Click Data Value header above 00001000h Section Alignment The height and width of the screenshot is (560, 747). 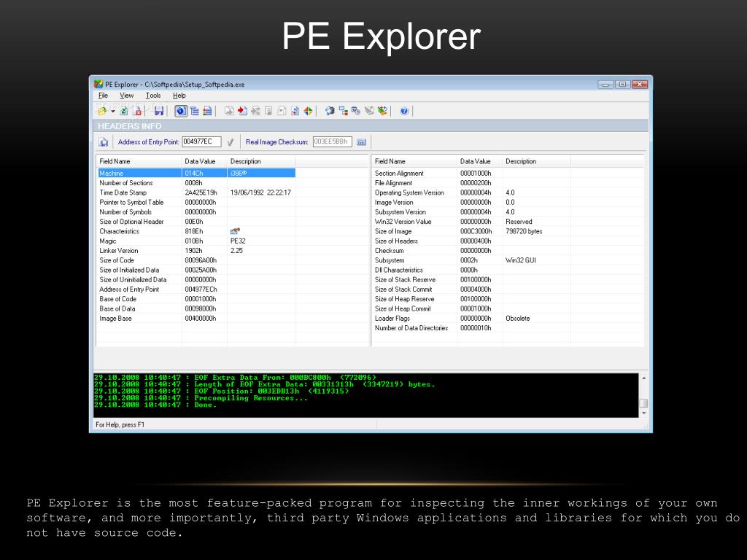pos(480,161)
